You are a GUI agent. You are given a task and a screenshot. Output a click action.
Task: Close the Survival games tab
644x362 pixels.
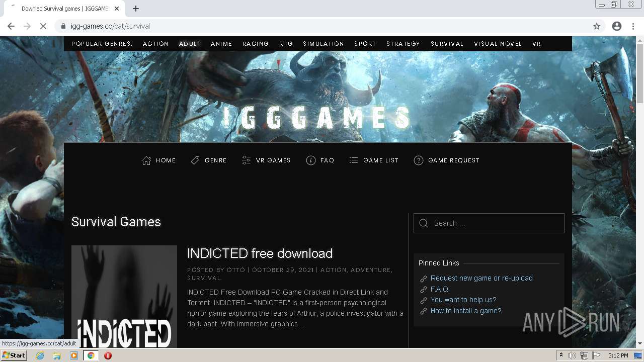117,9
